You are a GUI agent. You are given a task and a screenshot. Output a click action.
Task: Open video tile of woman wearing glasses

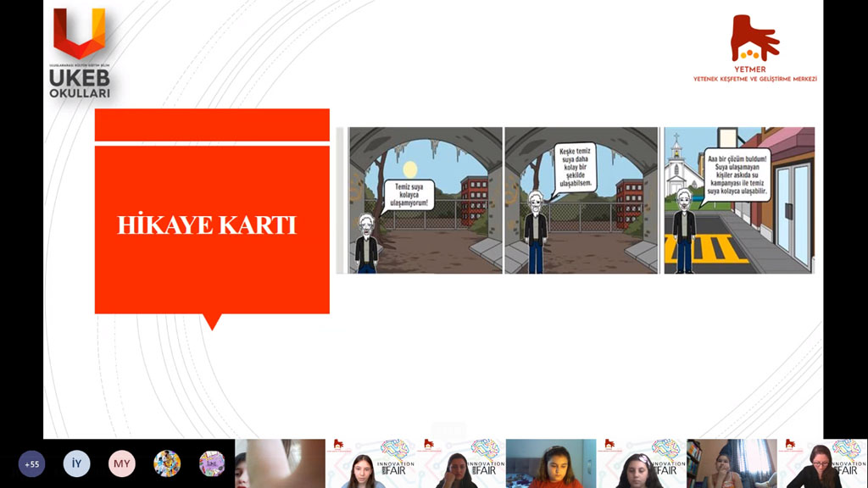coord(822,463)
